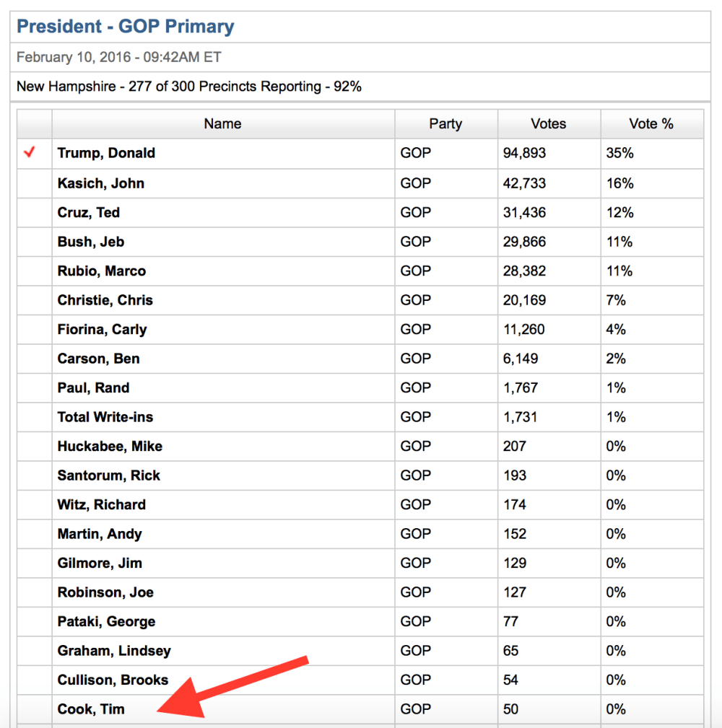Image resolution: width=722 pixels, height=728 pixels.
Task: Click the red checkmark next to Trump
Action: 30,152
